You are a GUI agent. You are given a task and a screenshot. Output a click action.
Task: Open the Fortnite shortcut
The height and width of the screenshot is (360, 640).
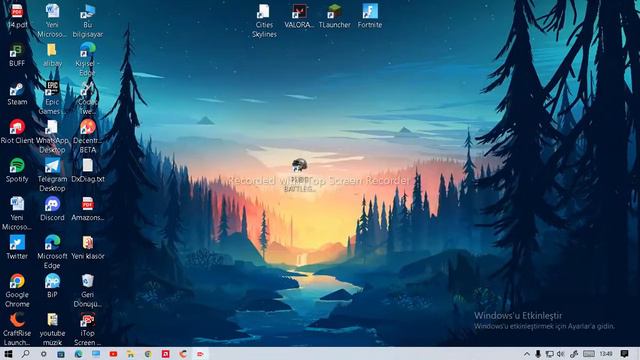click(370, 17)
